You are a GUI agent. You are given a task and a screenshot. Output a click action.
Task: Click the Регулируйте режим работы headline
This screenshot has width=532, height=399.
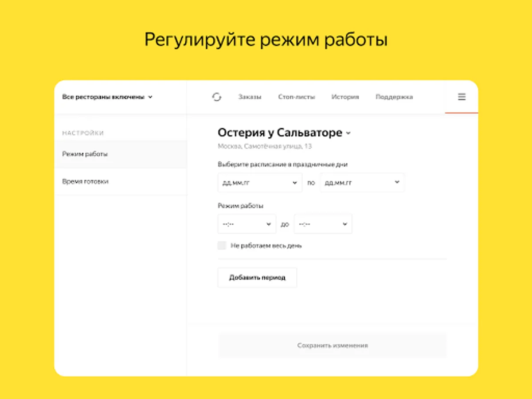pyautogui.click(x=266, y=40)
